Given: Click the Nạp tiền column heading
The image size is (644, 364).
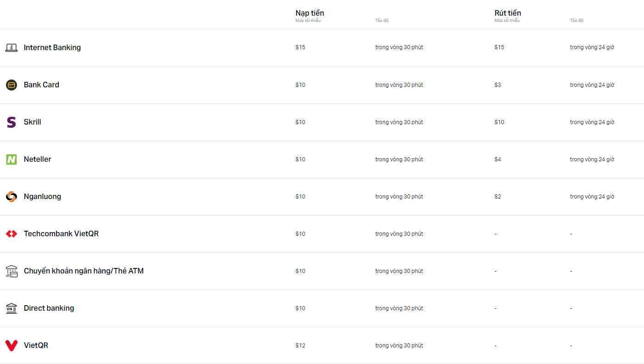Looking at the screenshot, I should 310,13.
